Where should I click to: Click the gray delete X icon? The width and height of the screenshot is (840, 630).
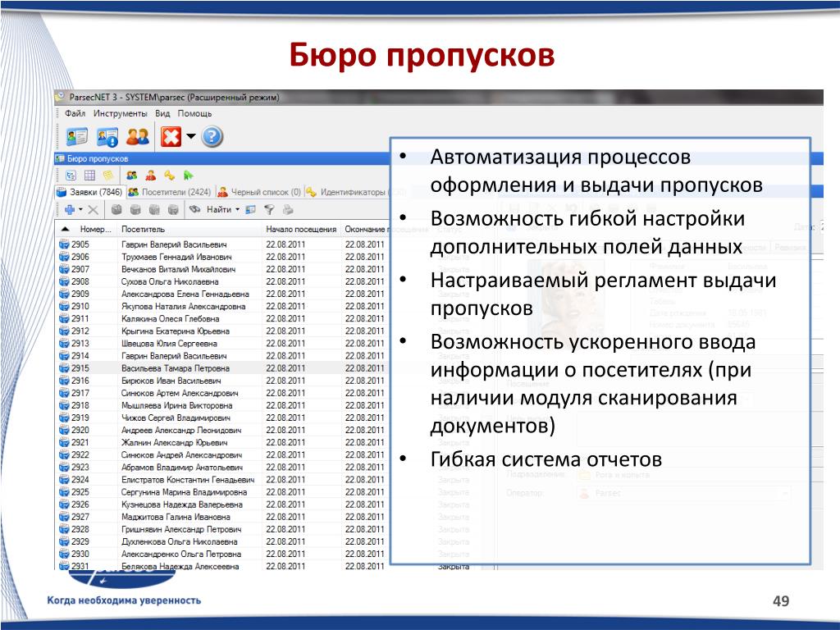(x=93, y=209)
